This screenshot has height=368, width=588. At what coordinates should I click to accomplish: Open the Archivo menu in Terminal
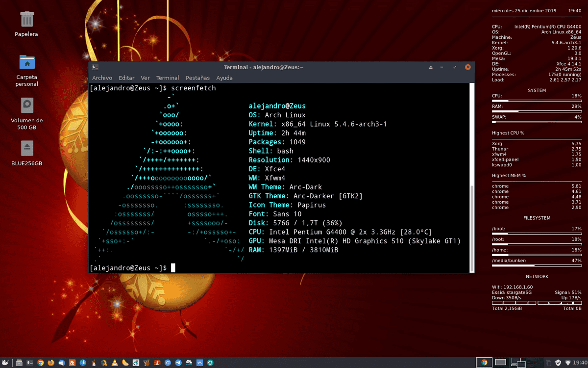coord(102,78)
